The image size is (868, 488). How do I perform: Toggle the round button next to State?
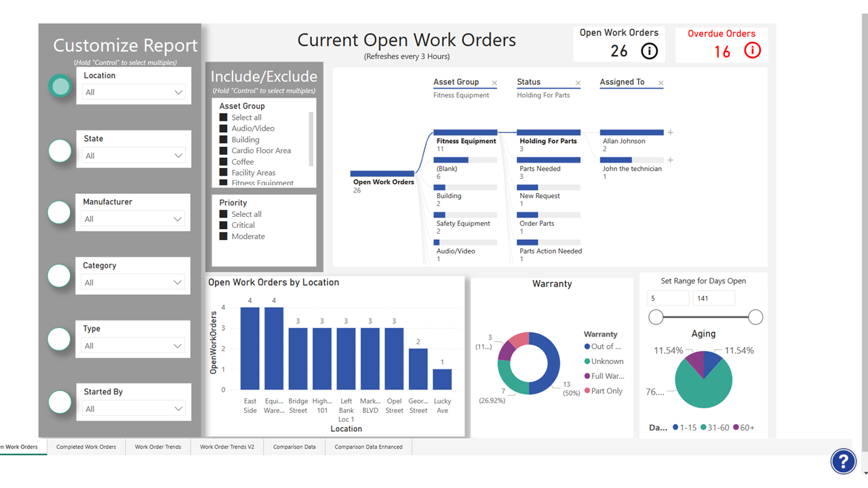point(60,150)
